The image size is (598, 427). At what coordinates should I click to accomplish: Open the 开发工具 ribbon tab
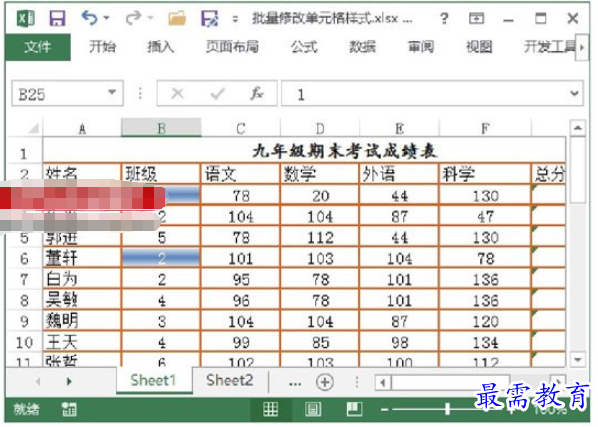coord(549,47)
